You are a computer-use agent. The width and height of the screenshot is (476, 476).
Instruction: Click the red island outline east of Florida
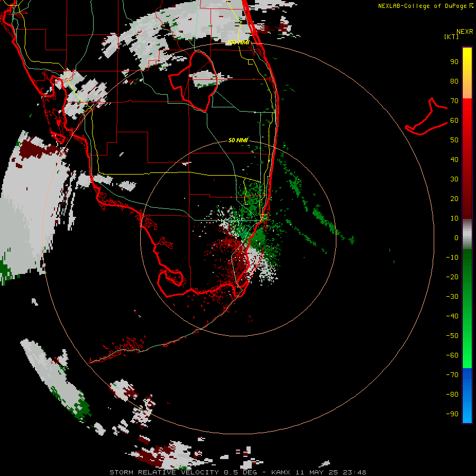click(426, 116)
